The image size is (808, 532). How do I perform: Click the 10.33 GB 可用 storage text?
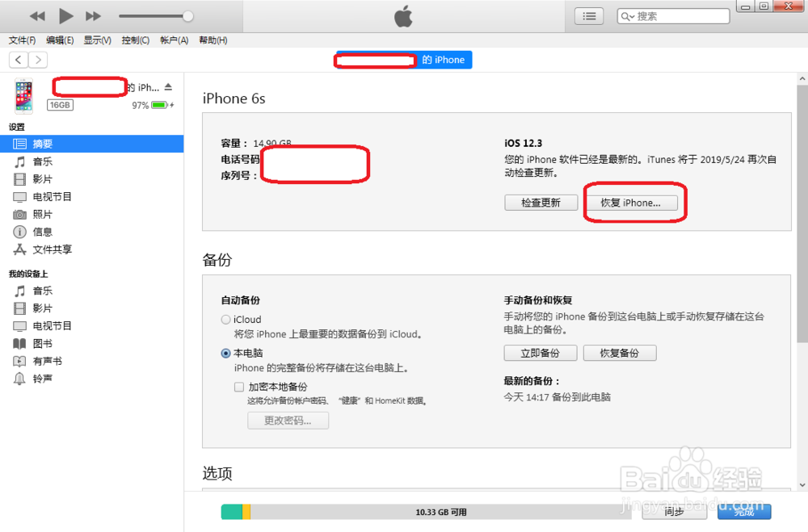[441, 513]
